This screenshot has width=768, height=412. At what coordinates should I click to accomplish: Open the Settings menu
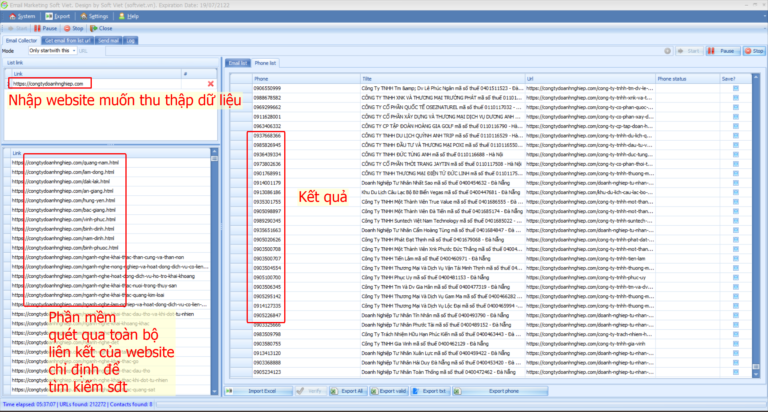95,16
